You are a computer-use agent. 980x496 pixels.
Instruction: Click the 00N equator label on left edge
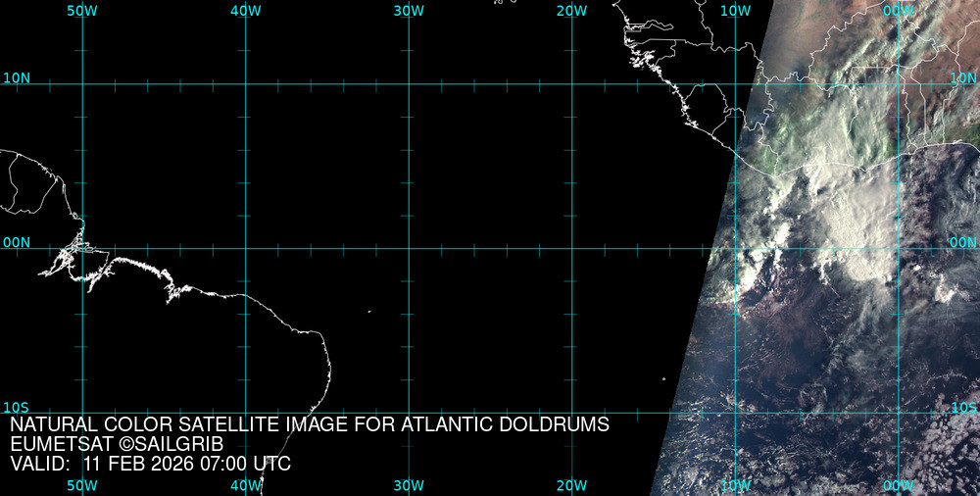[x=16, y=242]
